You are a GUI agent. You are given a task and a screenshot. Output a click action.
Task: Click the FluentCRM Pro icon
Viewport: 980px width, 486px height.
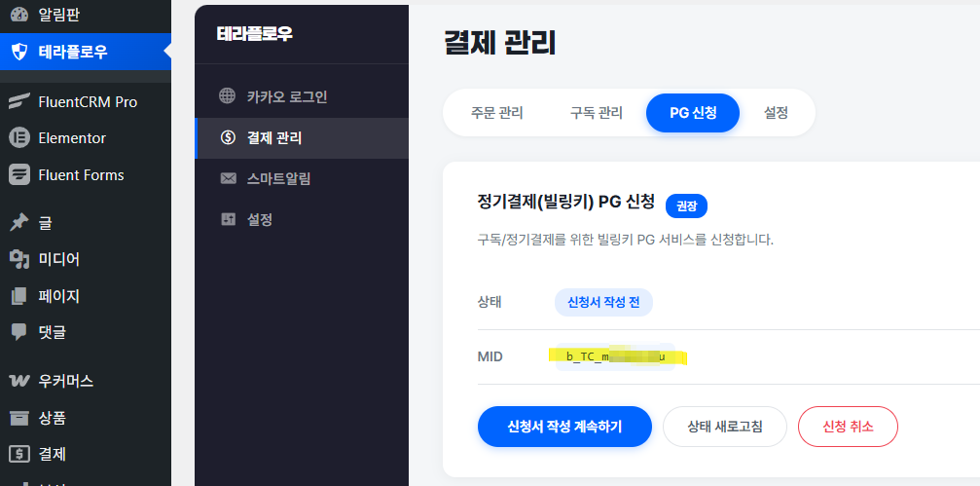tap(18, 101)
